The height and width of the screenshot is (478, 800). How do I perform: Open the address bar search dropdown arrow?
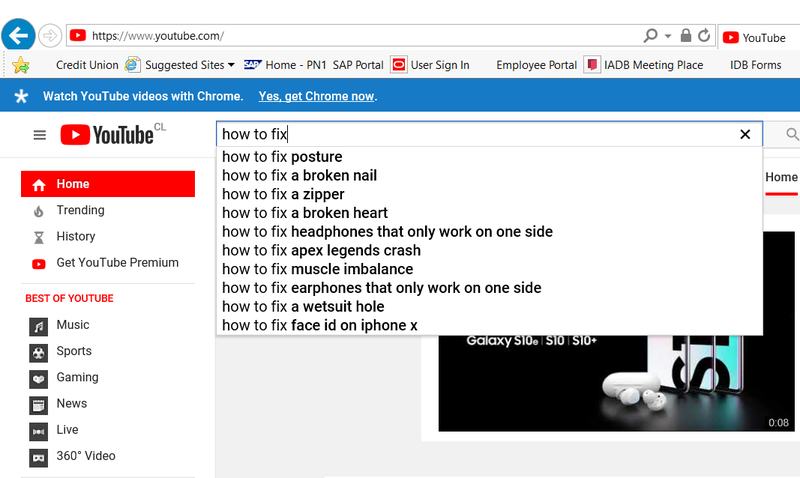(x=668, y=36)
